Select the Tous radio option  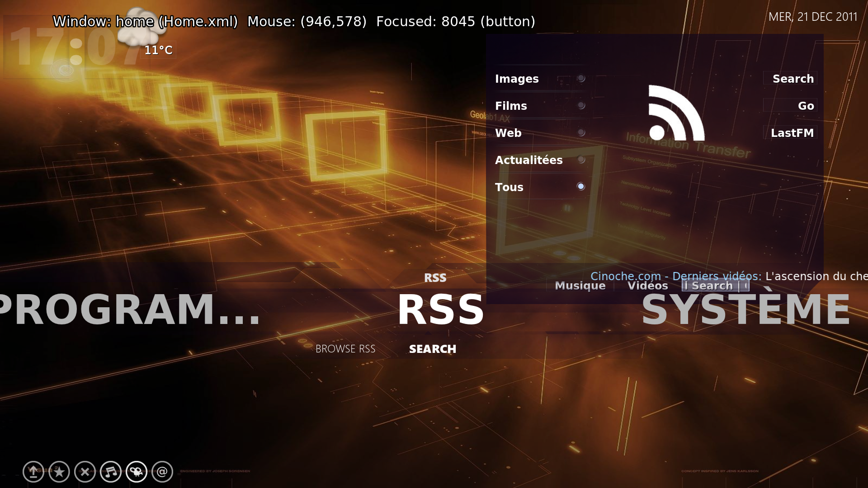[581, 187]
